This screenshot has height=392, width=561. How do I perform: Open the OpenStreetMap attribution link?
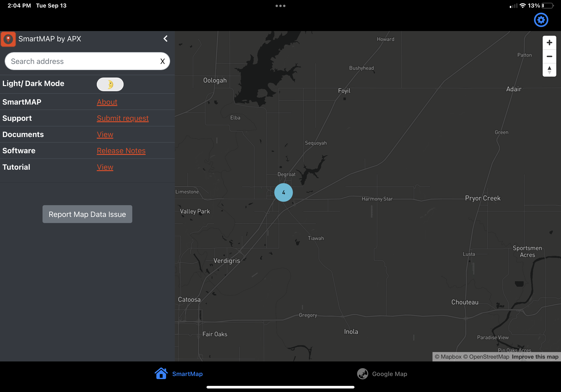486,357
